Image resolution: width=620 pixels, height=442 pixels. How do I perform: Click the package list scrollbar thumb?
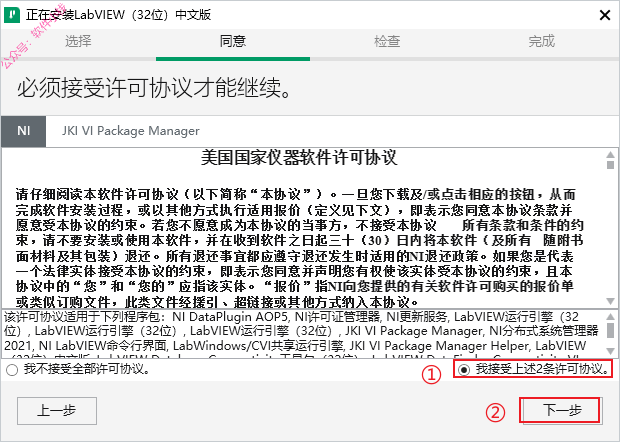click(610, 330)
